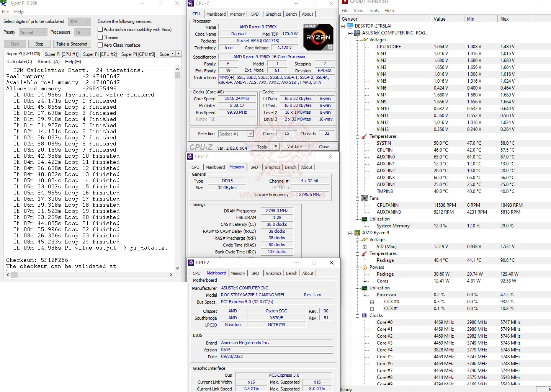Screen dimensions: 551x392
Task: Click the CPUID HWMonitor title bar icon
Action: click(345, 2)
